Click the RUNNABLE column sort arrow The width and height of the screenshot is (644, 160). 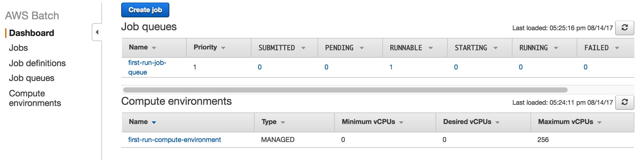pos(431,48)
